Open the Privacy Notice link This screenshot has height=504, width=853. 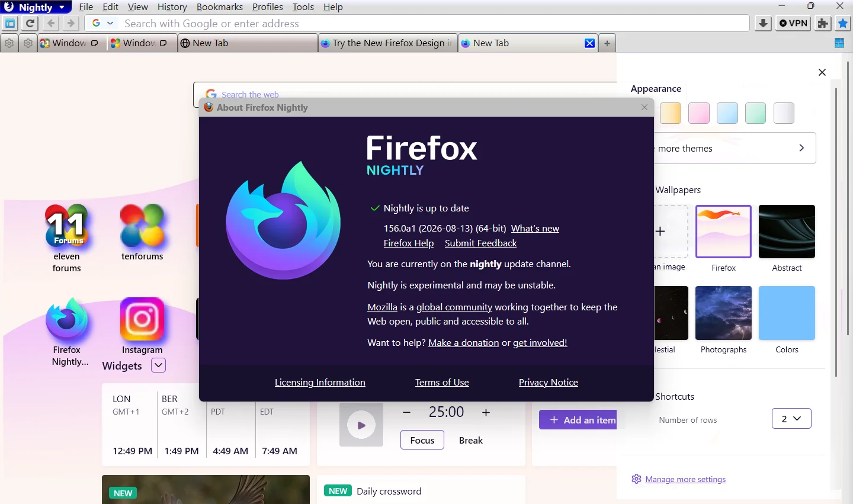pyautogui.click(x=549, y=383)
